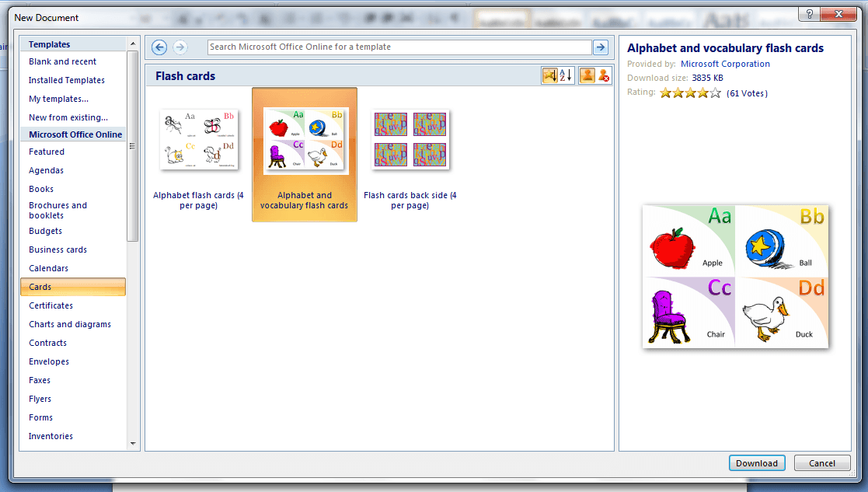The width and height of the screenshot is (868, 492).
Task: Select Alphabet flash cards (4 per page) thumbnail
Action: pos(199,140)
